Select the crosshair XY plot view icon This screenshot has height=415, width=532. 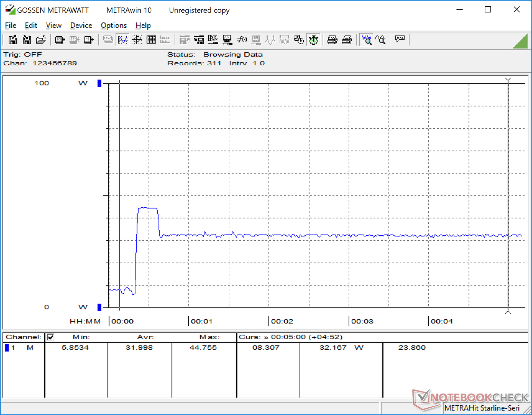pos(137,40)
